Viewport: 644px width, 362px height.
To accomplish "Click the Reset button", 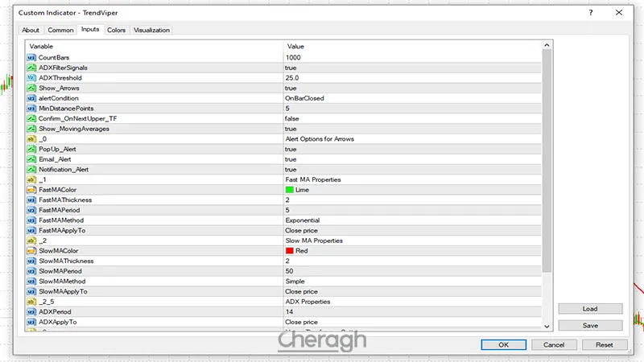I will 605,344.
